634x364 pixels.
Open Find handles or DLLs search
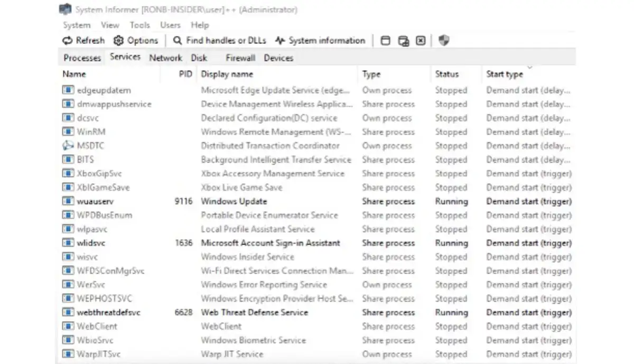pyautogui.click(x=219, y=41)
